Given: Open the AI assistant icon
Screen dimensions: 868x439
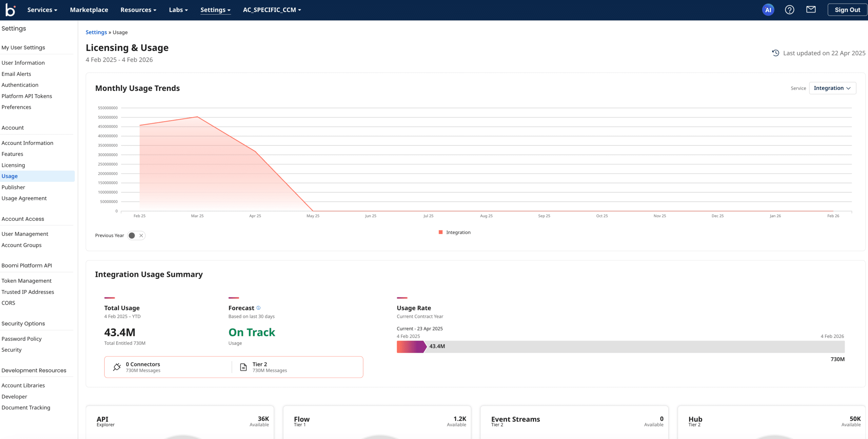Looking at the screenshot, I should (x=768, y=10).
